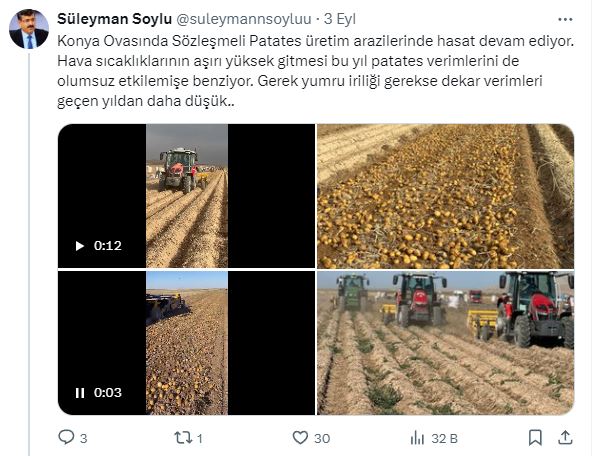Click the @suleymannsoyluu handle

coord(244,19)
